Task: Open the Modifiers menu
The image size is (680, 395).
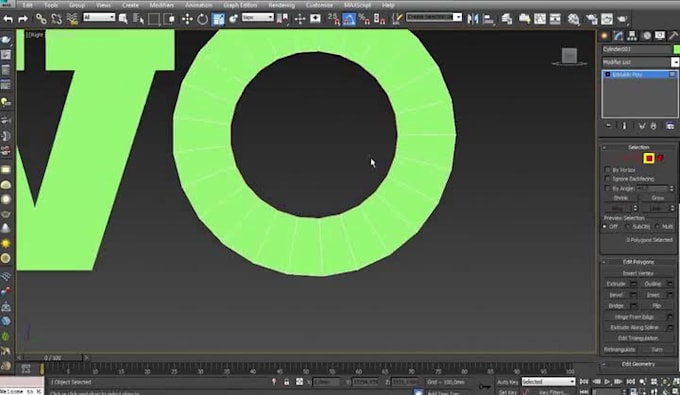Action: (x=162, y=5)
